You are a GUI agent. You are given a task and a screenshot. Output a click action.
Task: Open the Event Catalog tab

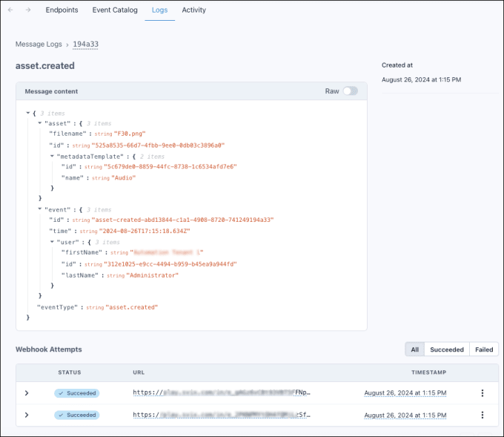[115, 10]
